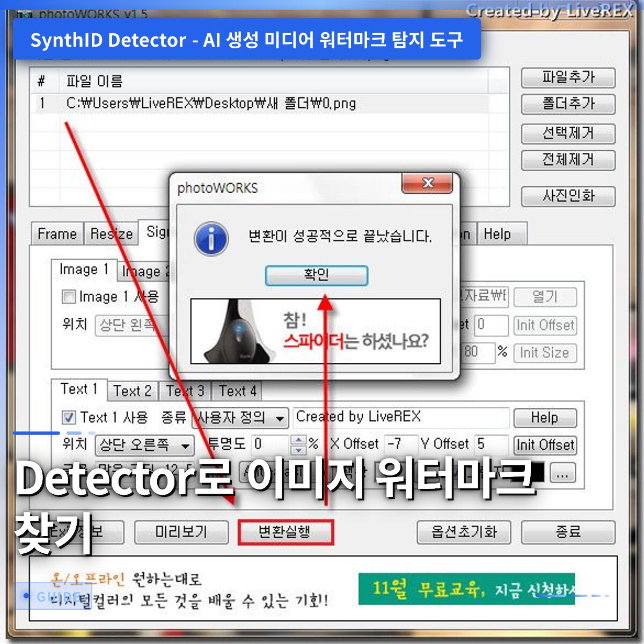Click the blue information icon in the dialog
The width and height of the screenshot is (644, 644).
coord(211,239)
